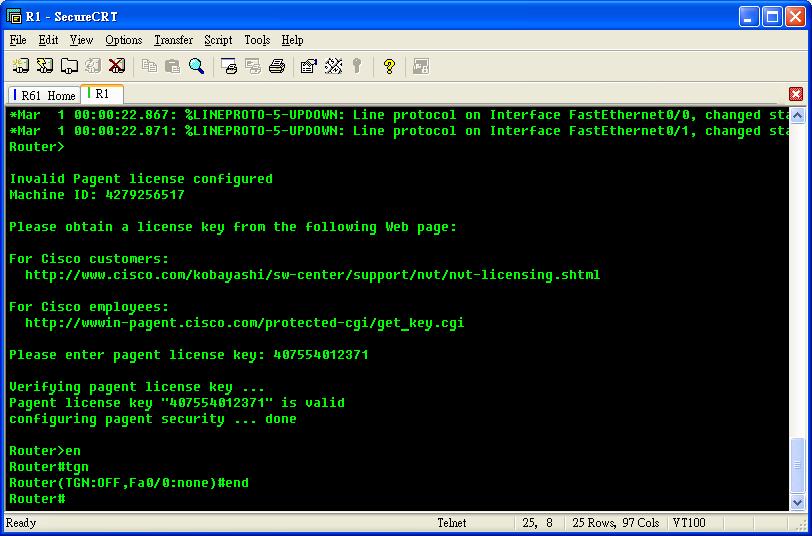Click the Print printer icon
Viewport: 812px width, 536px height.
click(x=277, y=66)
